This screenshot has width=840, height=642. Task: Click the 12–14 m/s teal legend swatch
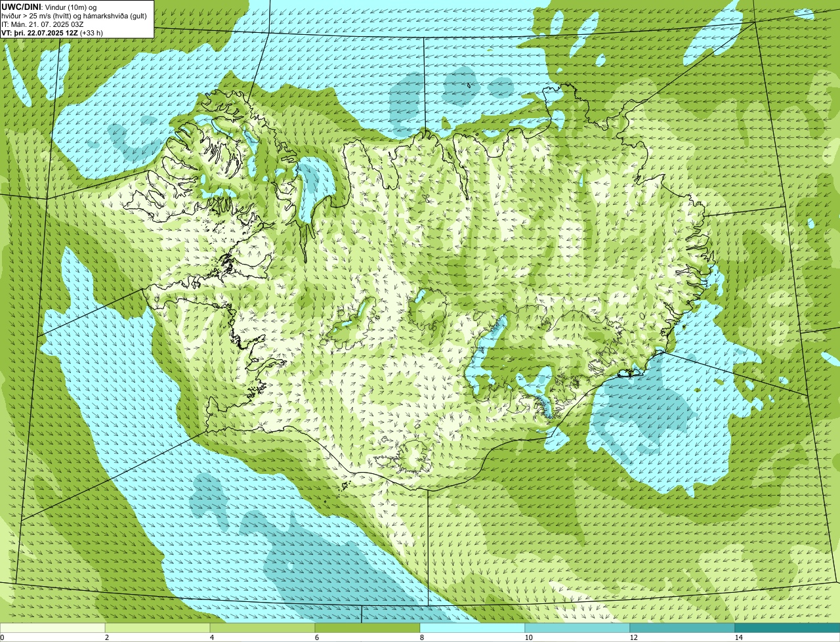click(x=682, y=628)
